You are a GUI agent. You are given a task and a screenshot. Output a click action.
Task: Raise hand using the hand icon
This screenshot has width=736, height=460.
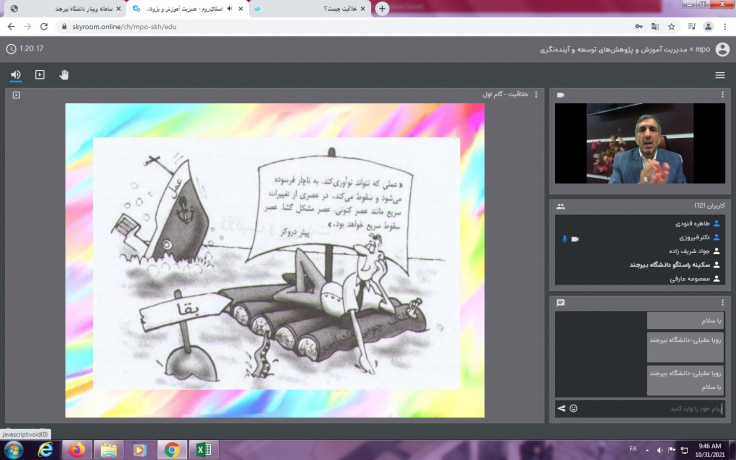[64, 74]
